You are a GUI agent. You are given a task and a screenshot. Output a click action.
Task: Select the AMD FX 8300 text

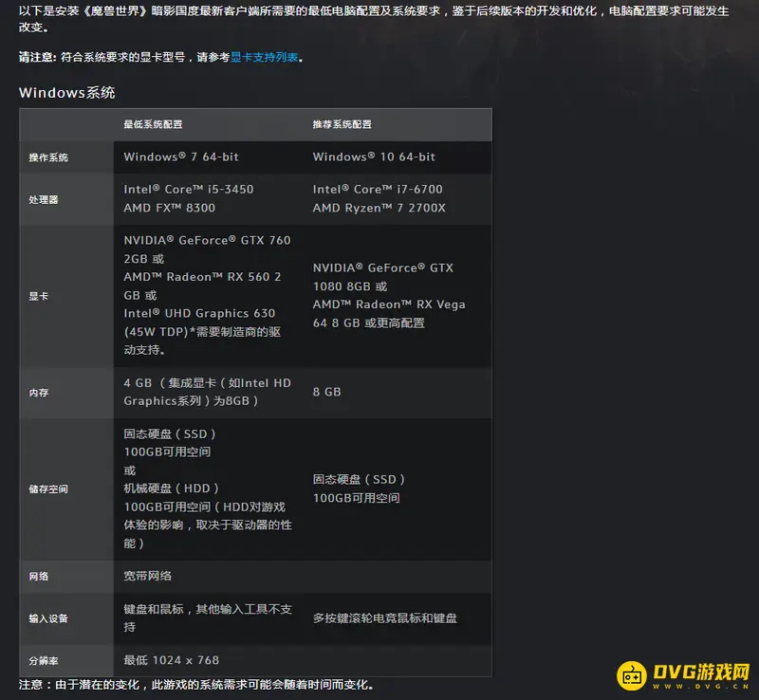[170, 208]
